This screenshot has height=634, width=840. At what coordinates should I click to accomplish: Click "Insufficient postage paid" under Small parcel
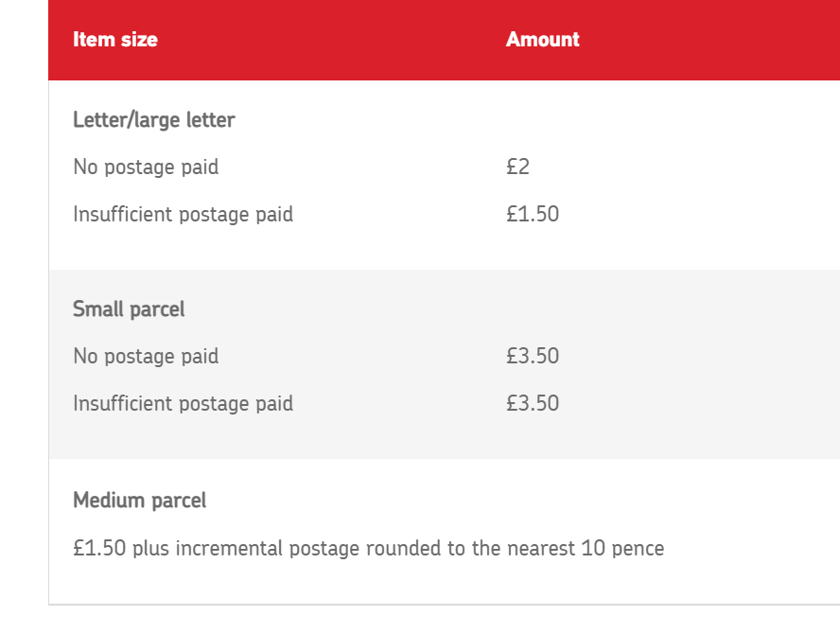pos(184,403)
